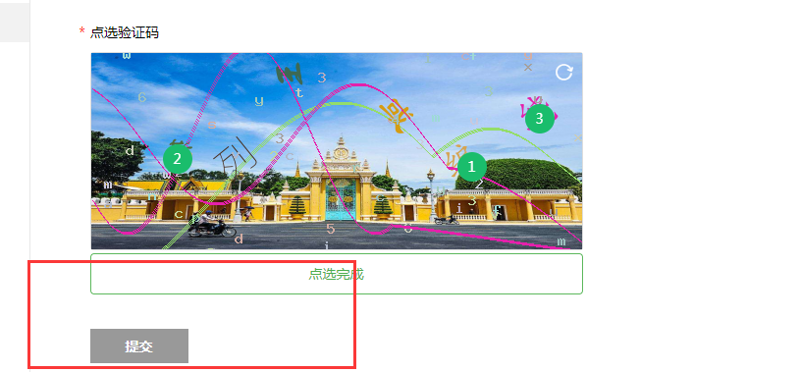Select the orange Chinese character in the sky
The width and height of the screenshot is (800, 372).
tap(395, 116)
